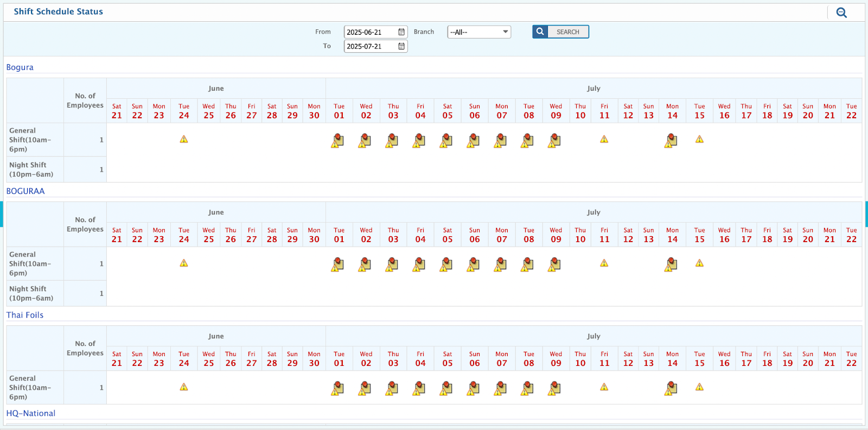The image size is (868, 430).
Task: Click the To date input field
Action: (371, 46)
